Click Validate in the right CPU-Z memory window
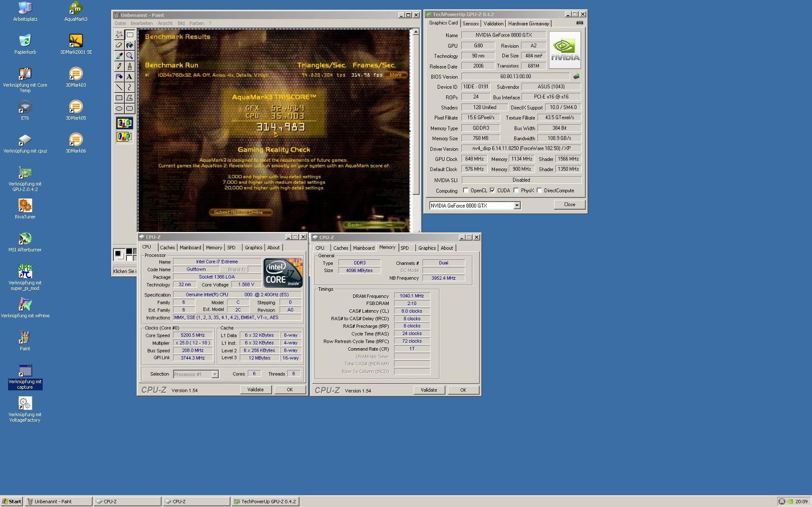This screenshot has width=812, height=507. (x=429, y=390)
